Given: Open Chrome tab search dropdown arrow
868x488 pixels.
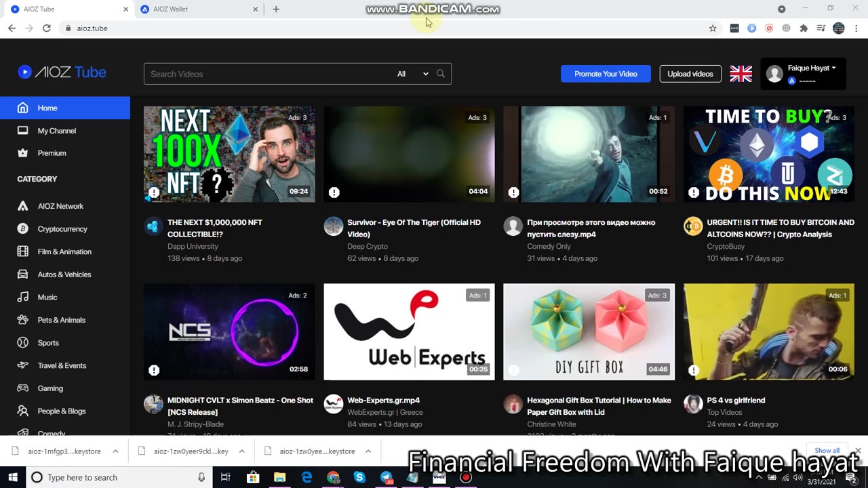Looking at the screenshot, I should [x=782, y=9].
